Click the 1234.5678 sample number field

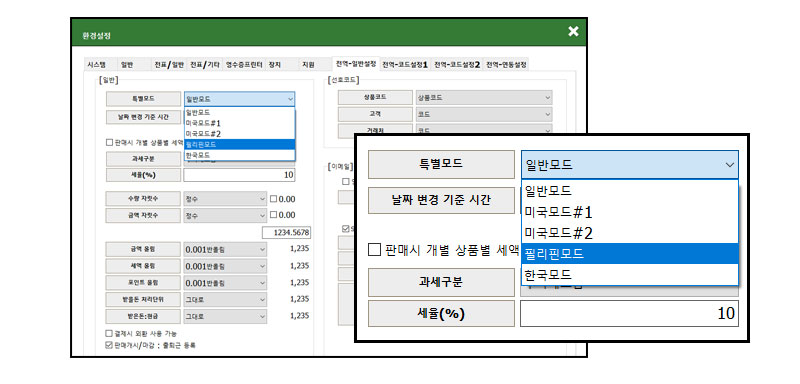(x=287, y=233)
